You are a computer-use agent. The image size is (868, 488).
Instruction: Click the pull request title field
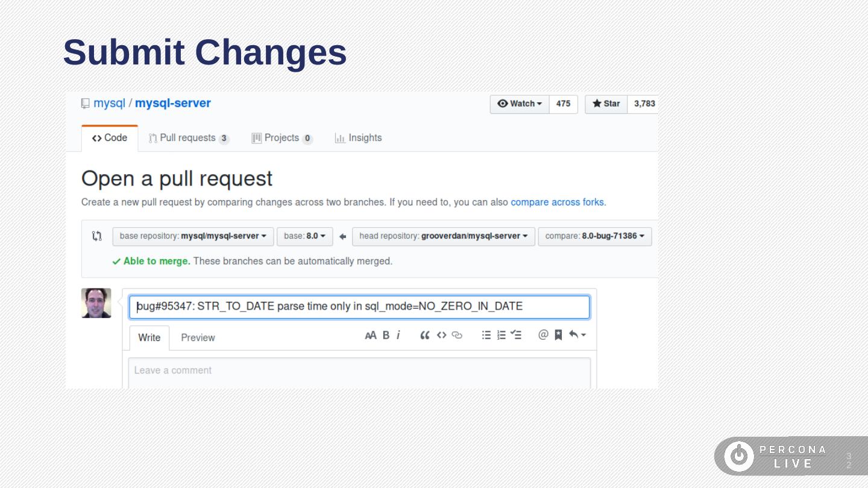pyautogui.click(x=359, y=307)
